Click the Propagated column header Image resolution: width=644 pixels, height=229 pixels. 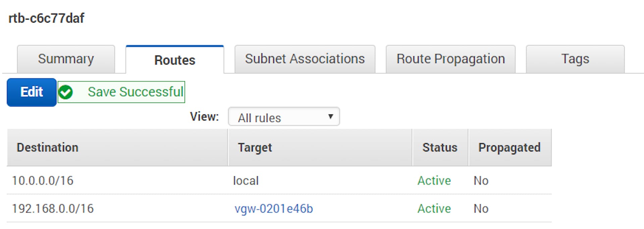tap(509, 148)
